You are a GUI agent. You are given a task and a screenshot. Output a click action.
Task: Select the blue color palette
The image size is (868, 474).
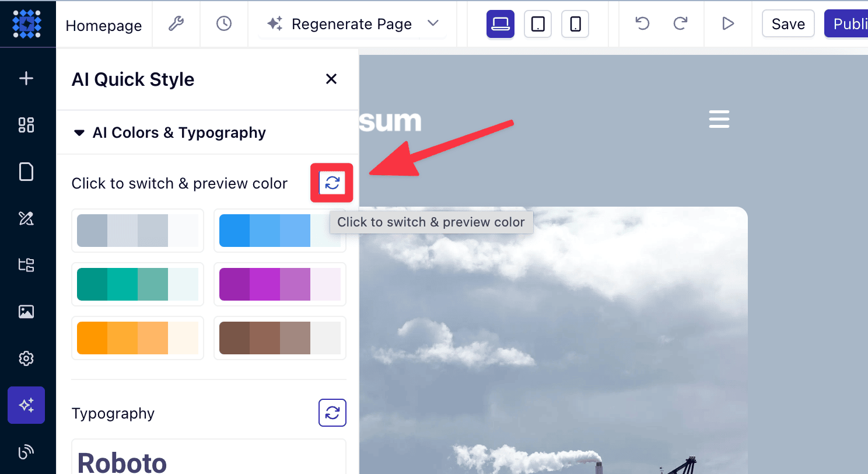point(280,231)
